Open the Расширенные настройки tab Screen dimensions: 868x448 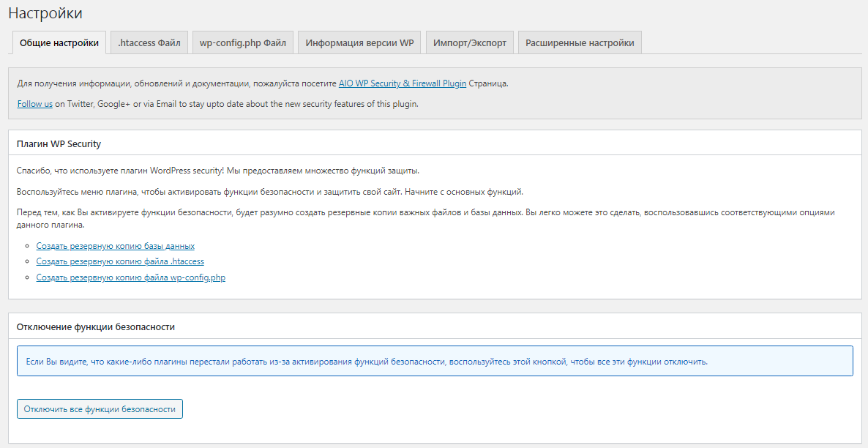point(580,42)
